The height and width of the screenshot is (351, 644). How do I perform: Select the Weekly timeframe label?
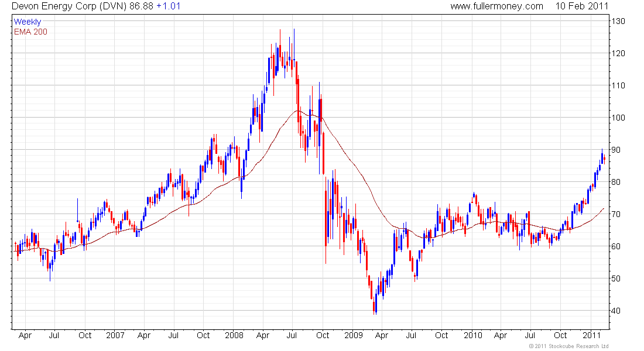click(x=28, y=22)
